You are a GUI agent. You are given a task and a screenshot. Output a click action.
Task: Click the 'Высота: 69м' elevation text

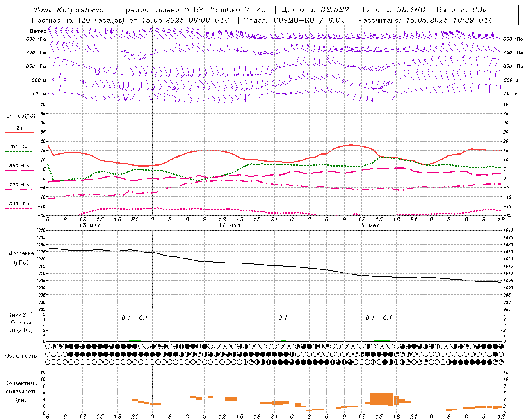tap(462, 10)
